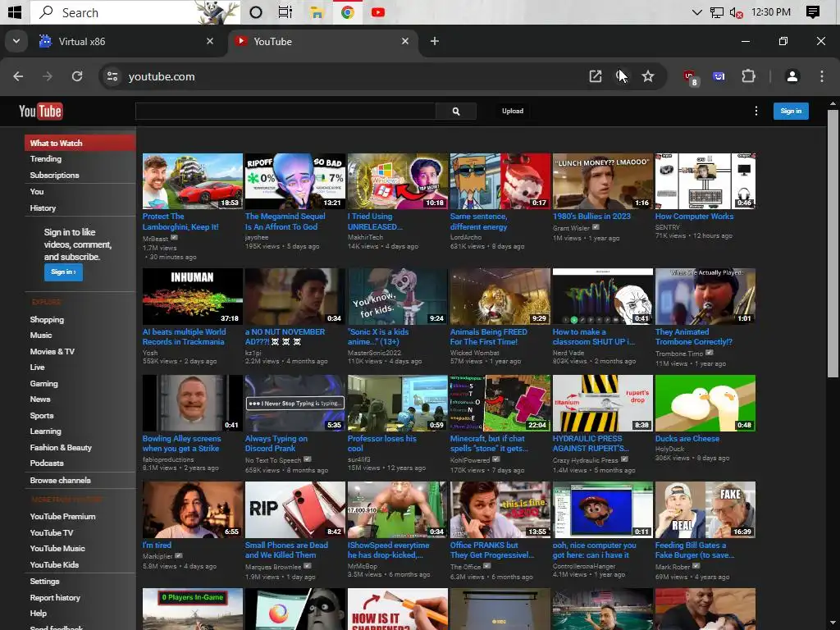This screenshot has width=840, height=630.
Task: Expand the tab search dropdown arrow
Action: (16, 41)
